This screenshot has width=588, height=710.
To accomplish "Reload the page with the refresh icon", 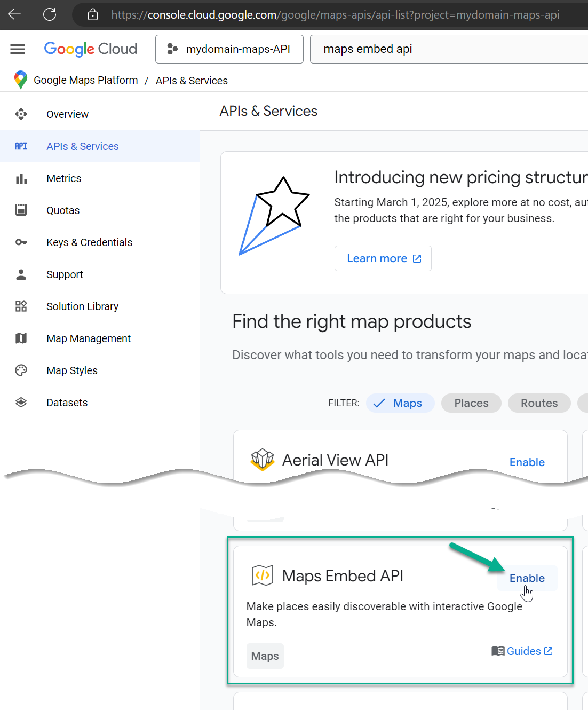I will click(x=50, y=14).
